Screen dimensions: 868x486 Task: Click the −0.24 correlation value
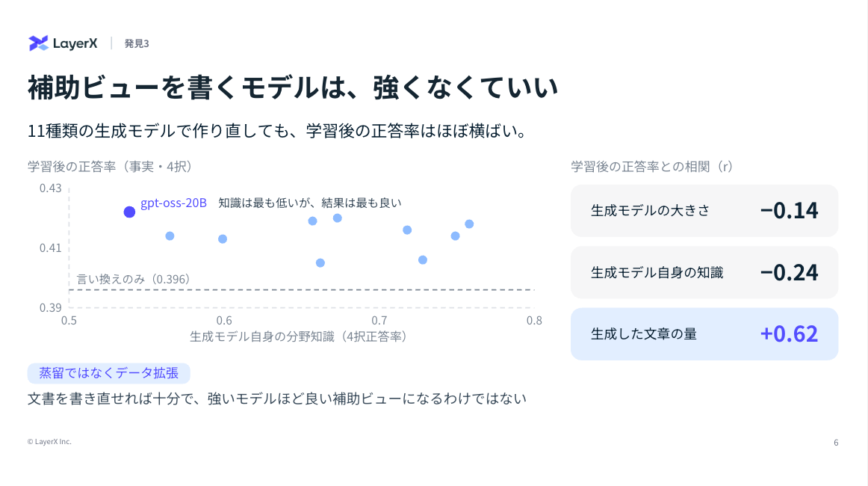tap(789, 272)
